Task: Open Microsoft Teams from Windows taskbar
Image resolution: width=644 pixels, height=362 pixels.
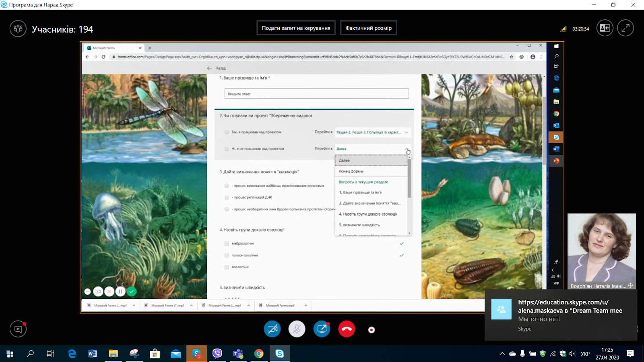Action: (x=238, y=354)
